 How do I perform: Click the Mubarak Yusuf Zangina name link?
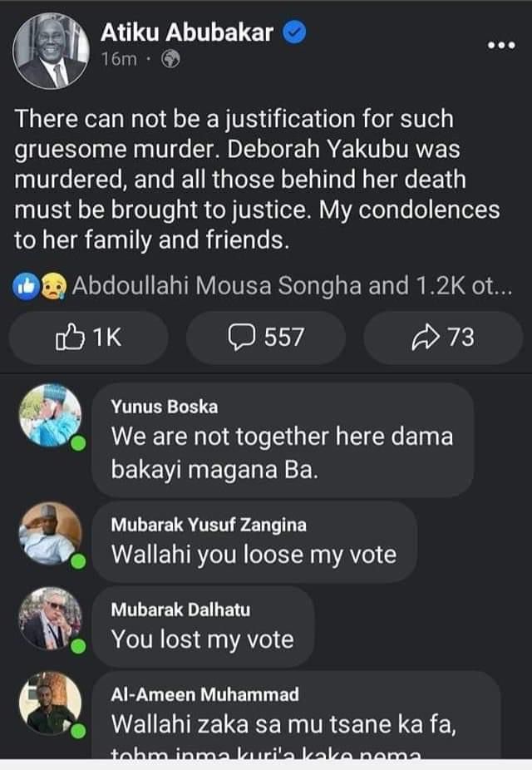click(209, 525)
